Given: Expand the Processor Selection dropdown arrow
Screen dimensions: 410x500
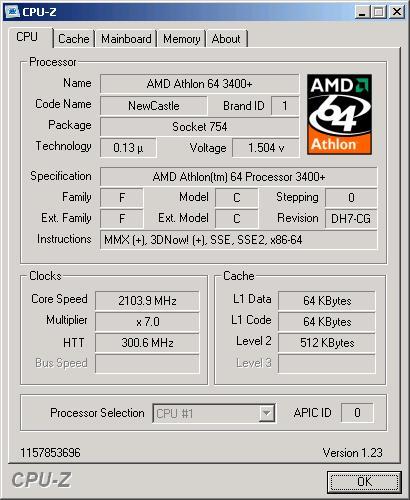Looking at the screenshot, I should point(266,413).
